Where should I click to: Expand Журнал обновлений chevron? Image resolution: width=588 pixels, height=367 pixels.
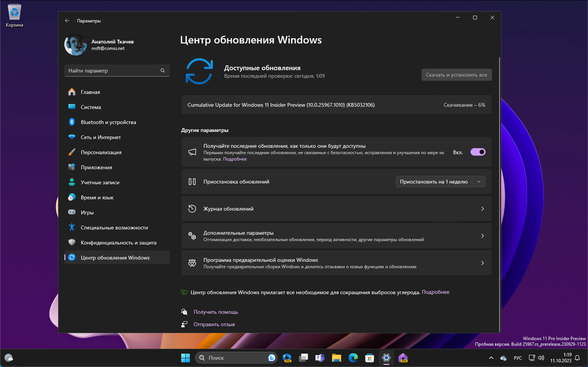coord(483,209)
